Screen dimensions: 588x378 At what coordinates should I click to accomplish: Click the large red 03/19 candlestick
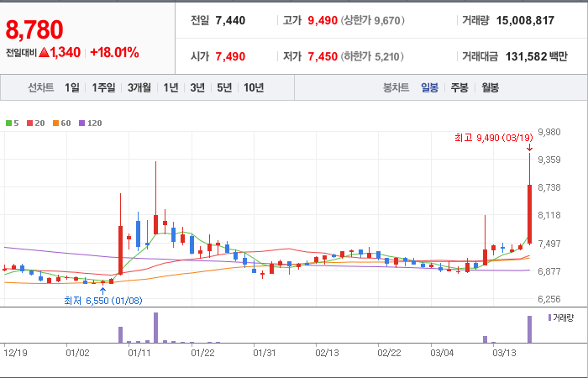coord(529,214)
